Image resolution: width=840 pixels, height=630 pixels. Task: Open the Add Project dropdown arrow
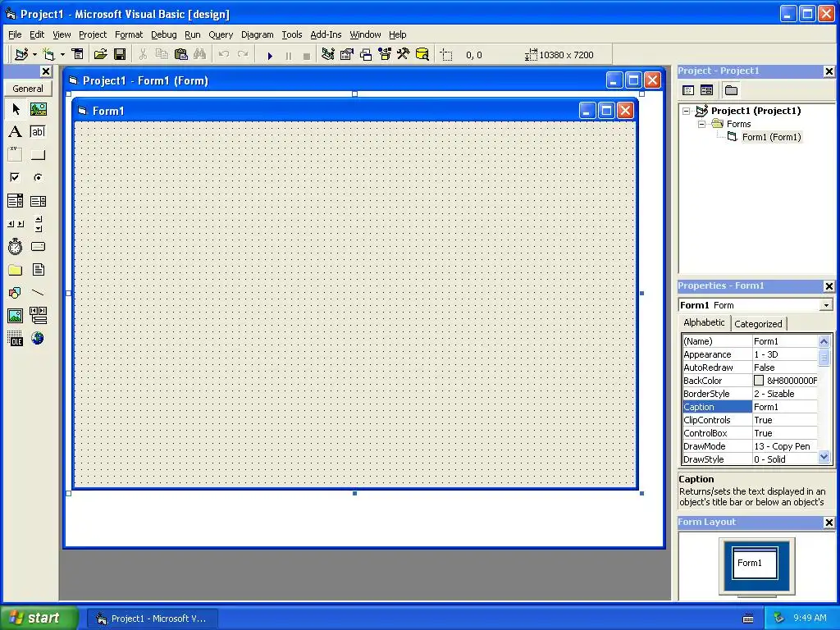(x=34, y=54)
